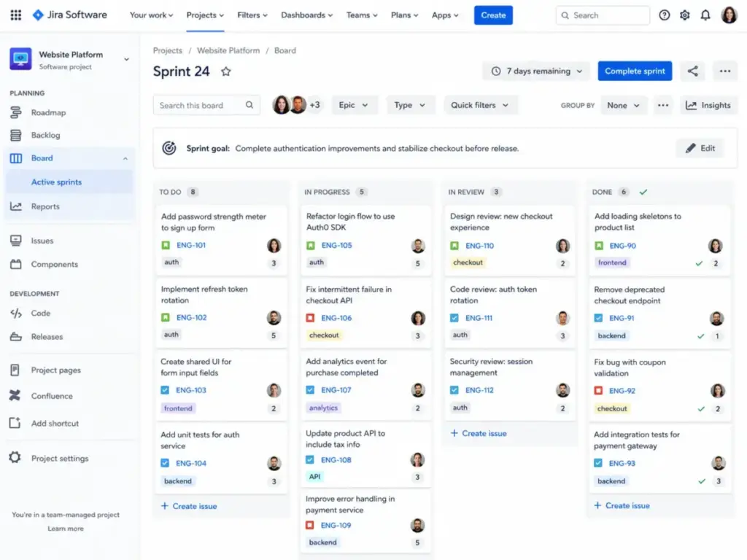Click the task checkbox icon on ENG-93

click(598, 463)
